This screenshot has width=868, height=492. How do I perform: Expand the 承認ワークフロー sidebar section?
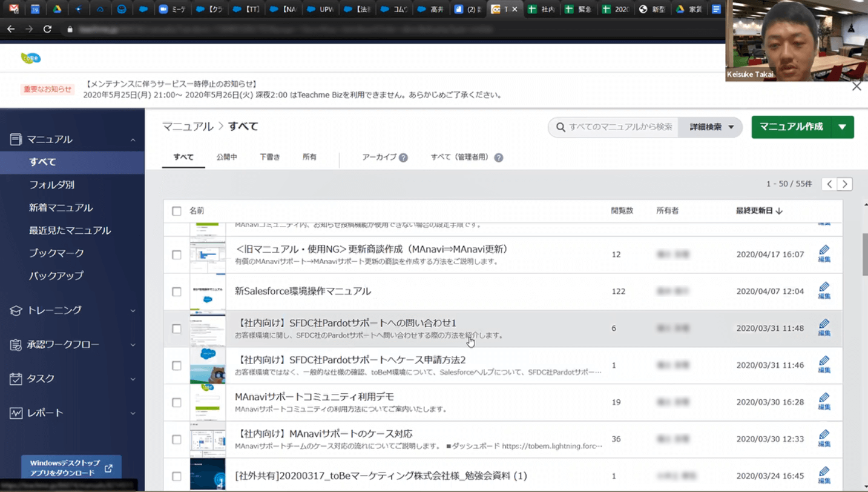point(133,345)
